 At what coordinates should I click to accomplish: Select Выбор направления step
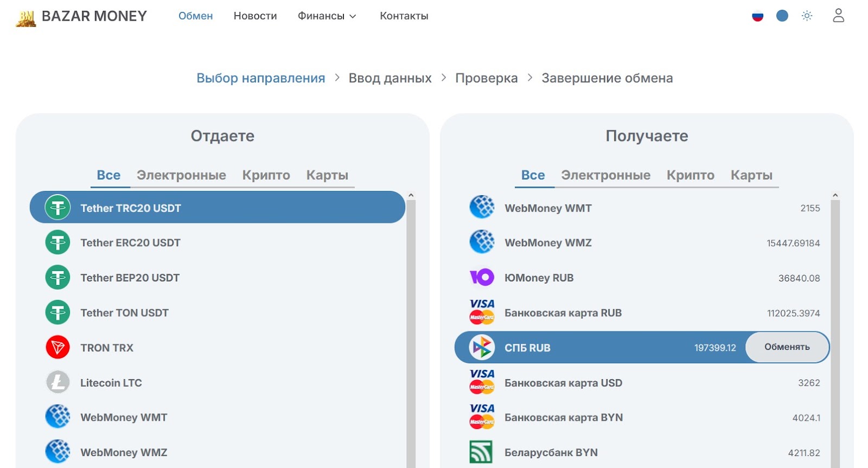pos(260,78)
